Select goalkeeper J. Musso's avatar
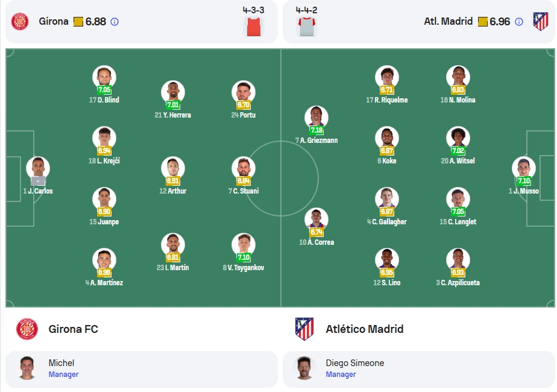 click(x=524, y=168)
